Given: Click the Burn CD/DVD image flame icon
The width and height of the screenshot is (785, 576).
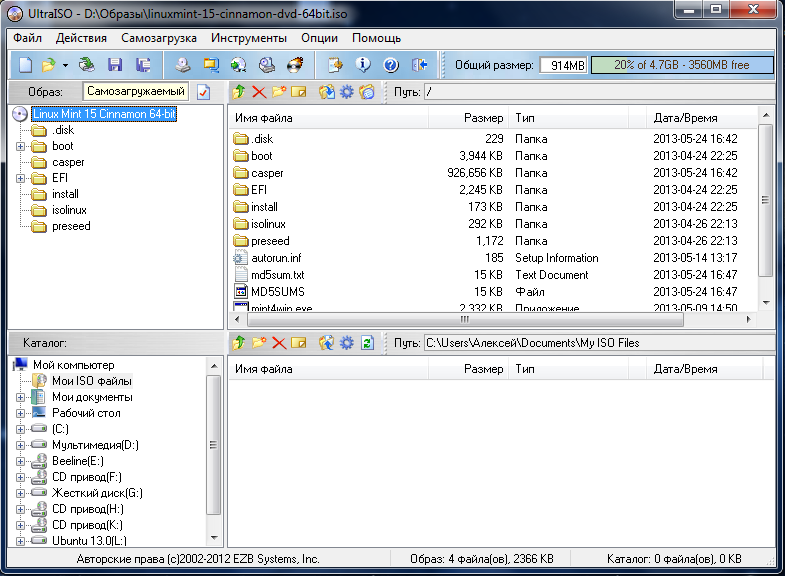Looking at the screenshot, I should (295, 65).
